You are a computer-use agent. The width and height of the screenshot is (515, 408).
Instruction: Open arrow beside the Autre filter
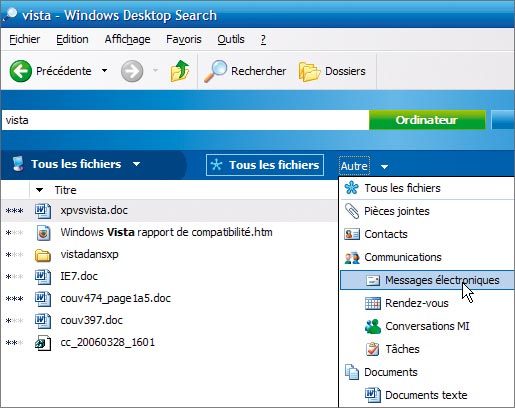(384, 166)
